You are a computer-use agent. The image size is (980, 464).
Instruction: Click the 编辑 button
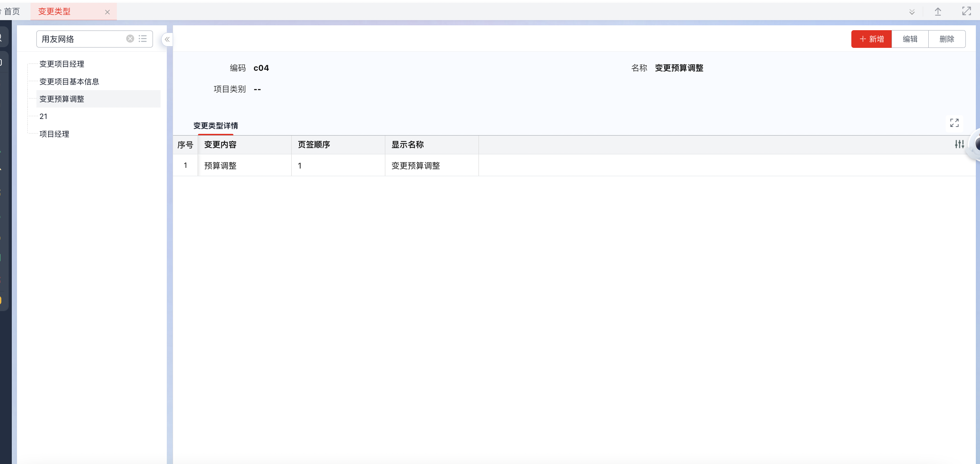click(x=910, y=39)
